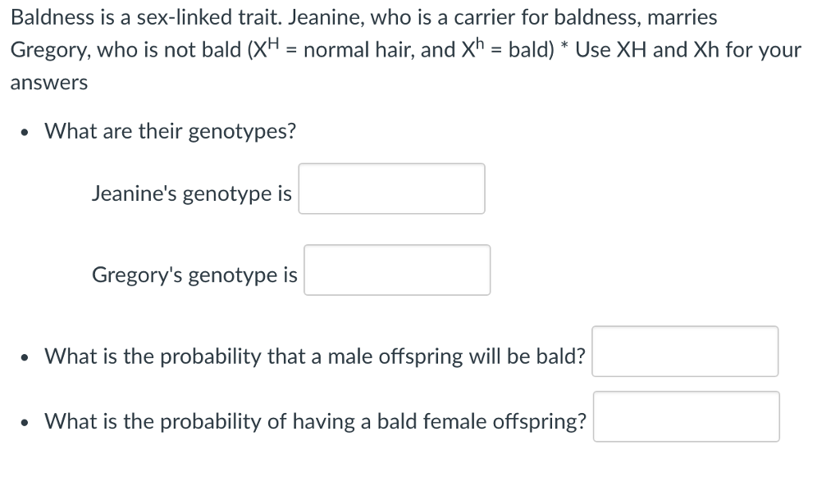This screenshot has width=840, height=504.
Task: Click the "Gregory's genotype is" label
Action: (194, 275)
